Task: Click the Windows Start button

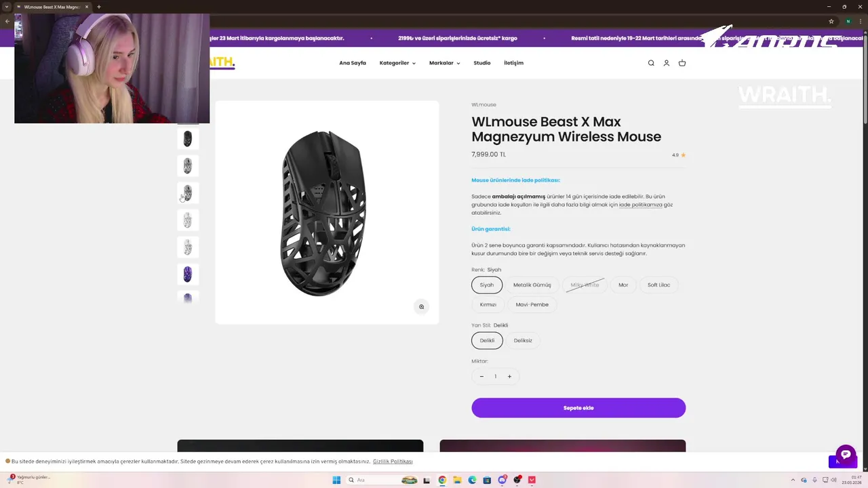Action: point(336,480)
